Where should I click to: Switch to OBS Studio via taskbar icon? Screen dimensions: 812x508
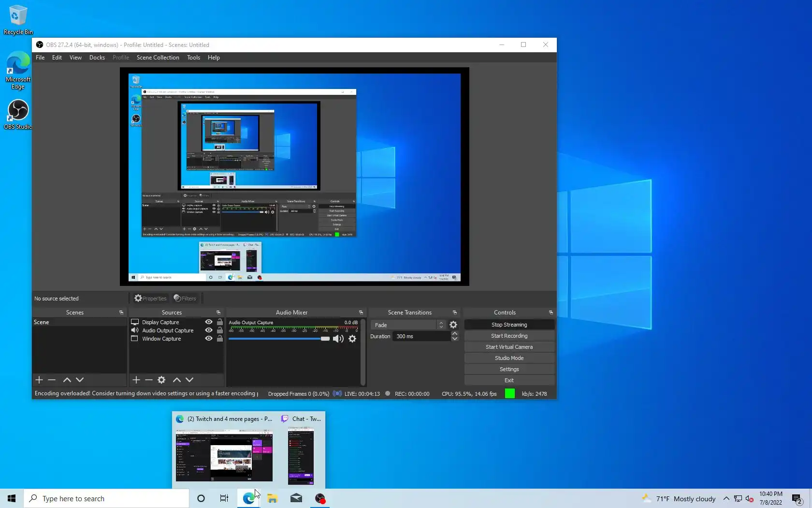point(320,498)
